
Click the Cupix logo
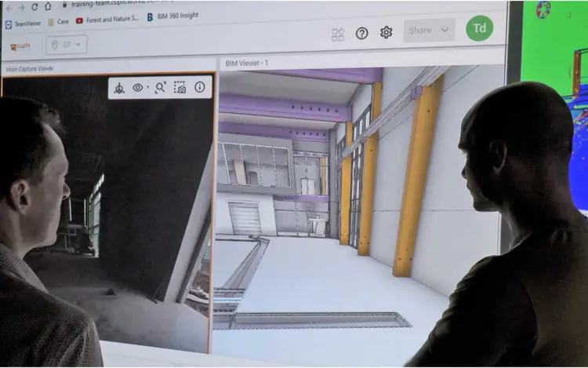(x=20, y=46)
